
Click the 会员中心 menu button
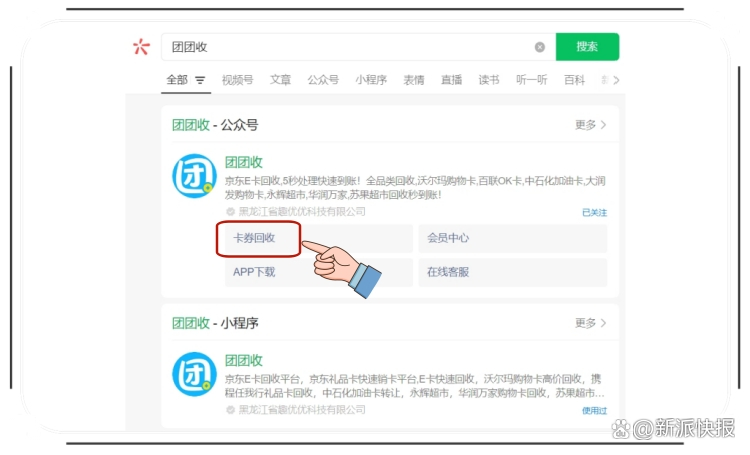coord(513,238)
